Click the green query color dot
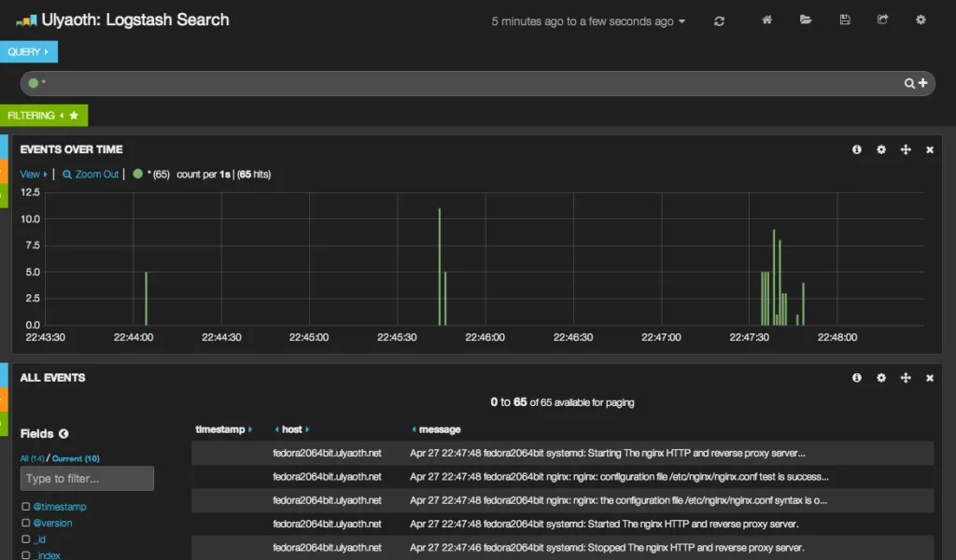This screenshot has width=956, height=560. click(x=34, y=84)
